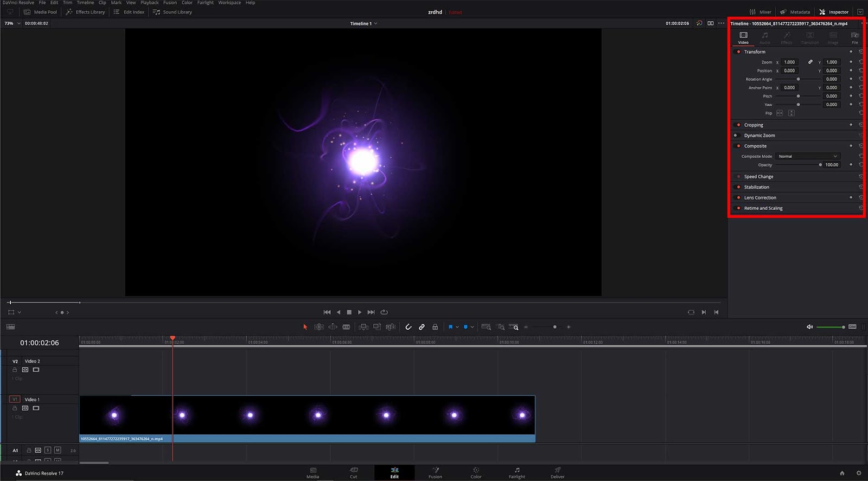868x481 pixels.
Task: Go to first frame of timeline
Action: point(327,312)
